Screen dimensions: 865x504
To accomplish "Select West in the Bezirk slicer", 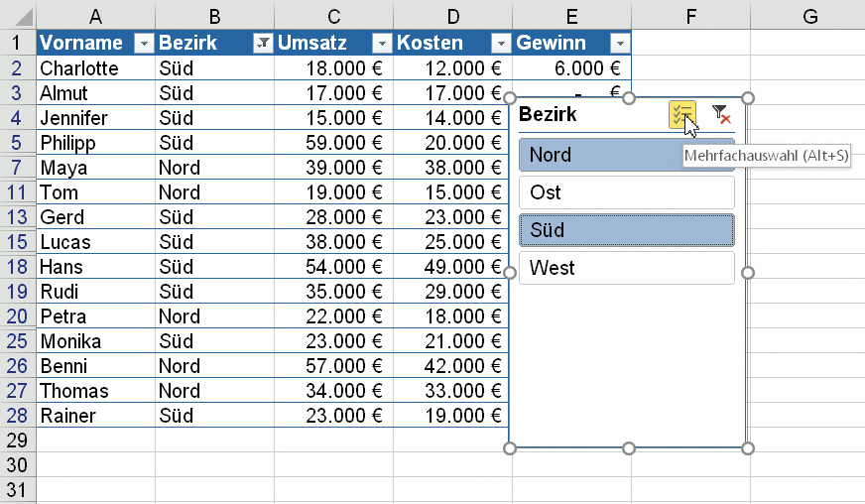I will 626,268.
